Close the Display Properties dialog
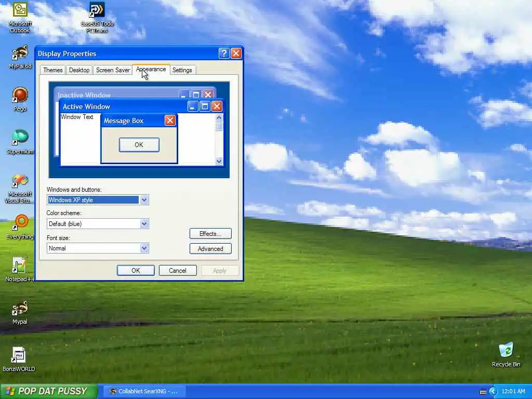Screen dimensions: 532x399 tap(236, 54)
